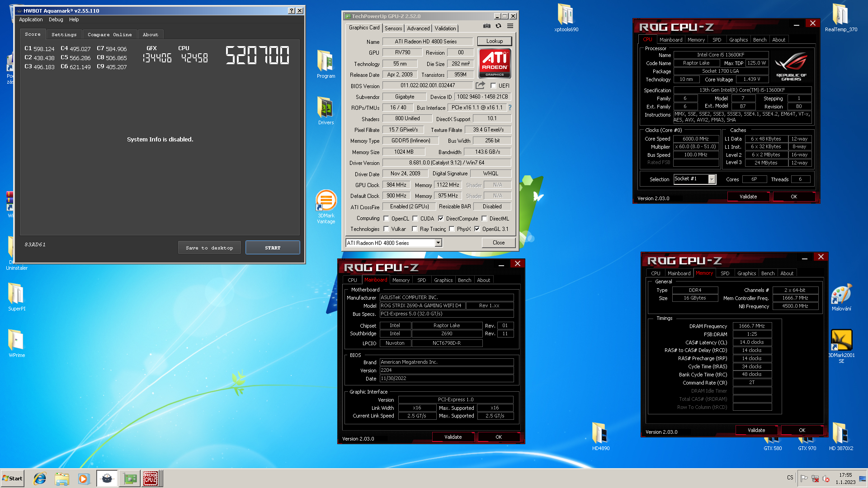Click the Aquamark title bar help button

pyautogui.click(x=292, y=10)
